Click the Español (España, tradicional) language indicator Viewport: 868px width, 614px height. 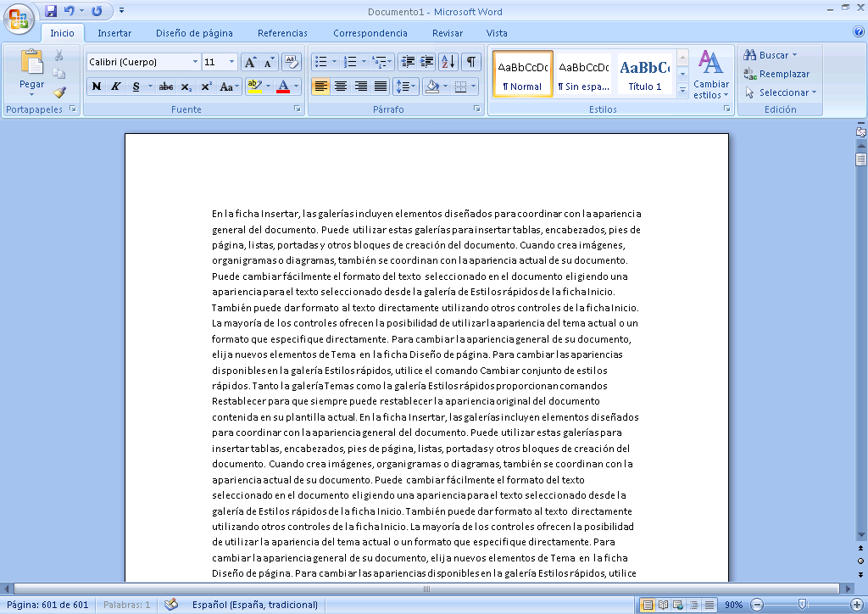(x=254, y=605)
